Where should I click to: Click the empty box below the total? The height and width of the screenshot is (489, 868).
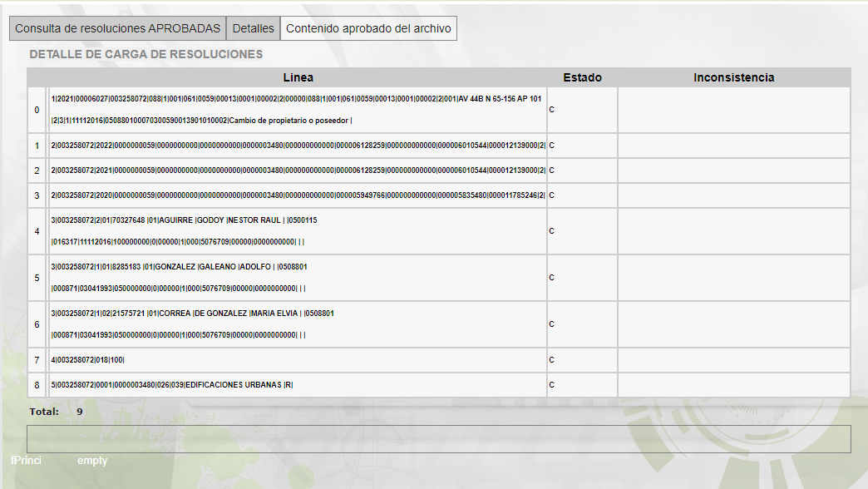tap(438, 439)
